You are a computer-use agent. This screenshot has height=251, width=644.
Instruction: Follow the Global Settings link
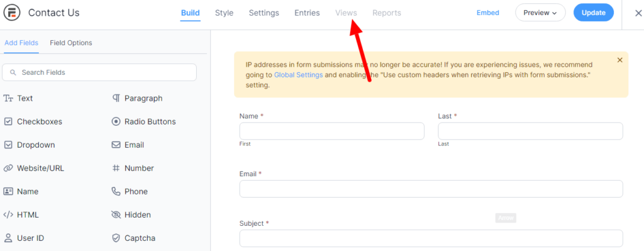coord(298,75)
